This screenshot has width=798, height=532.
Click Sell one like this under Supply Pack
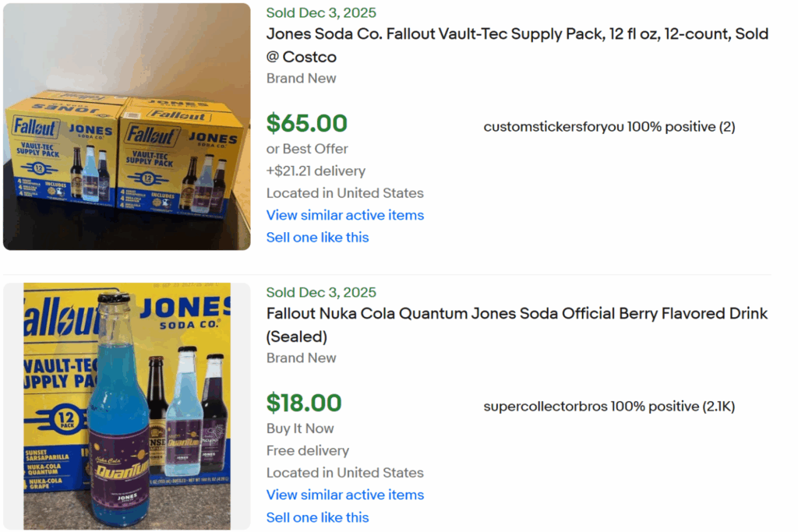(317, 237)
